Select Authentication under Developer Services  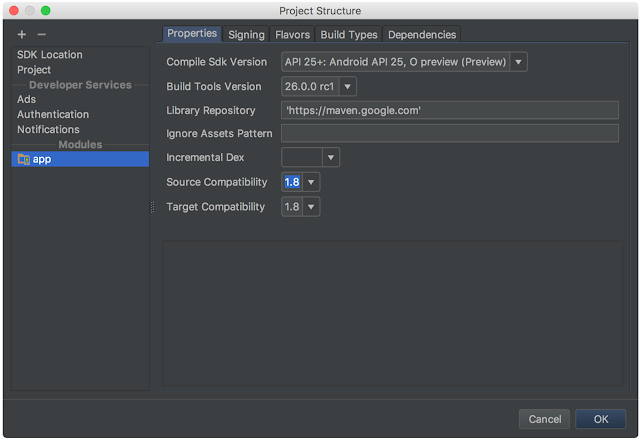click(53, 114)
